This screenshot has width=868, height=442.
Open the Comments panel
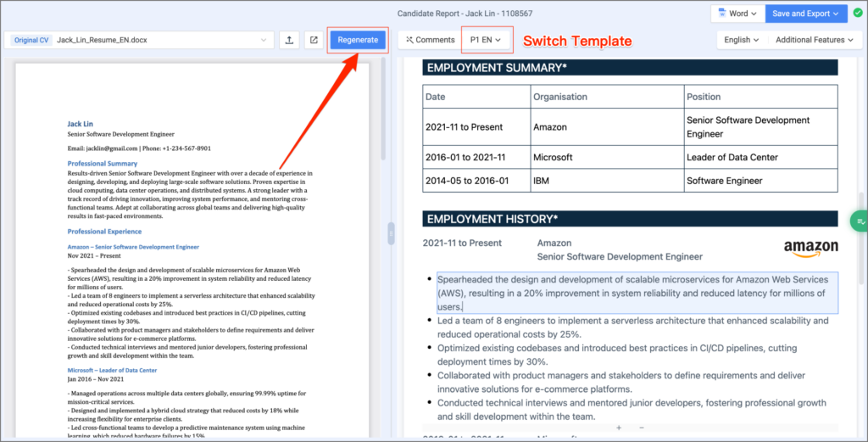coord(430,40)
